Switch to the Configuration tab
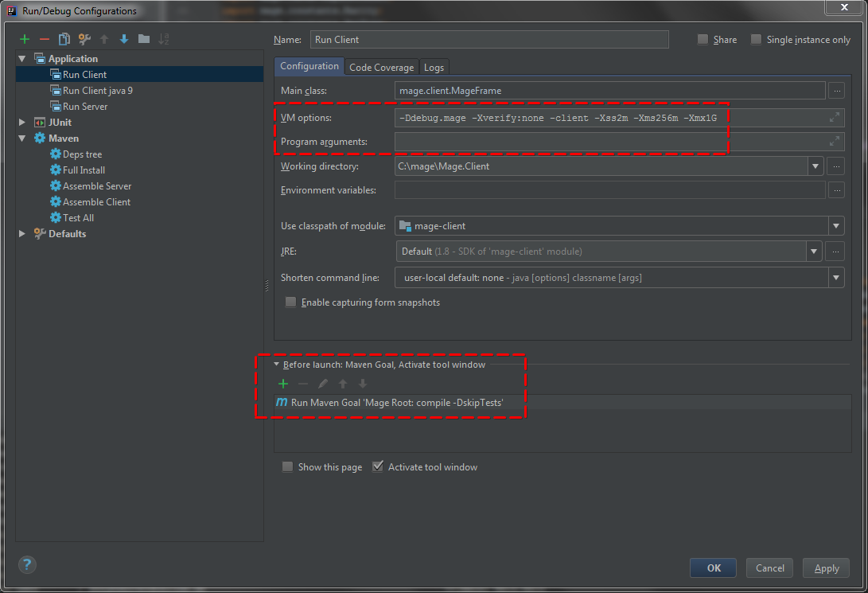868x593 pixels. pos(309,66)
